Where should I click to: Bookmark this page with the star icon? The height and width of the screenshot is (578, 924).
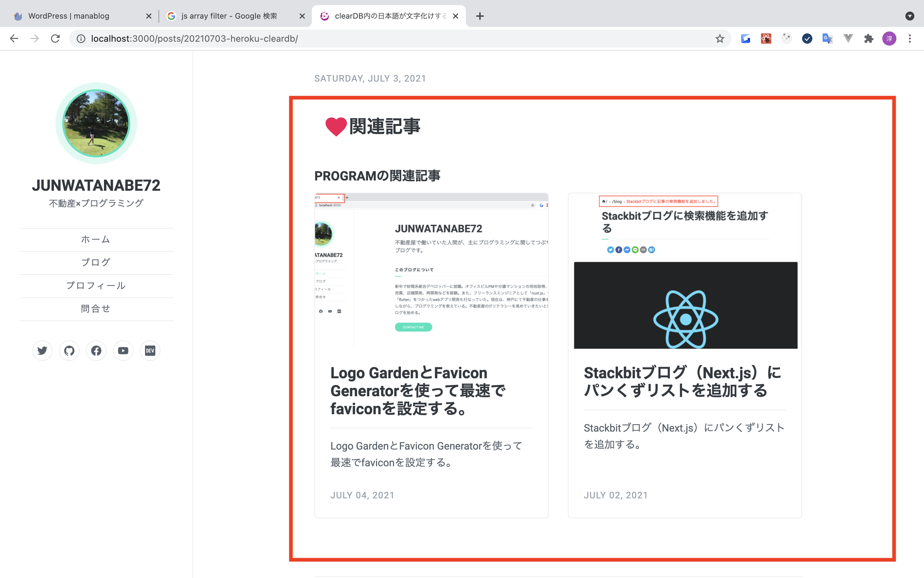[720, 39]
